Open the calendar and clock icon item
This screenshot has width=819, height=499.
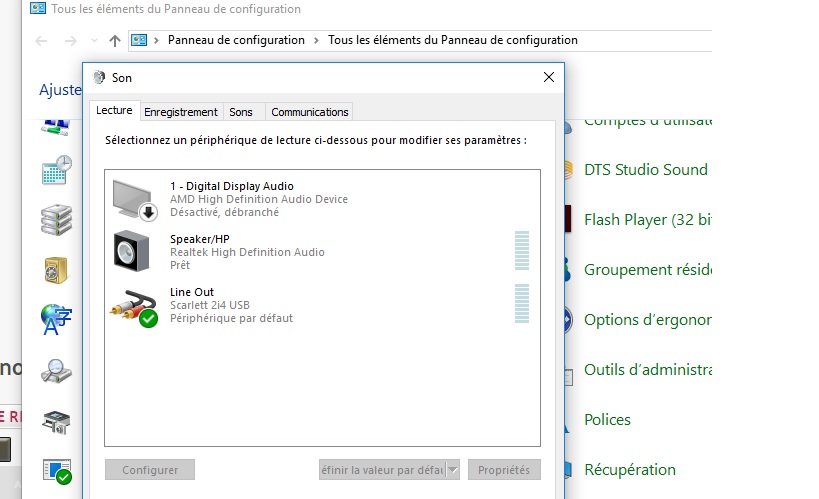coord(56,170)
